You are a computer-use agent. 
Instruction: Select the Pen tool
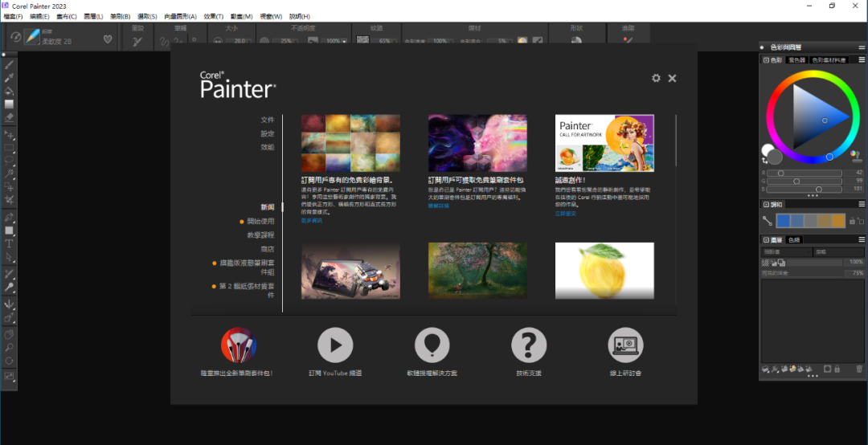click(x=9, y=217)
